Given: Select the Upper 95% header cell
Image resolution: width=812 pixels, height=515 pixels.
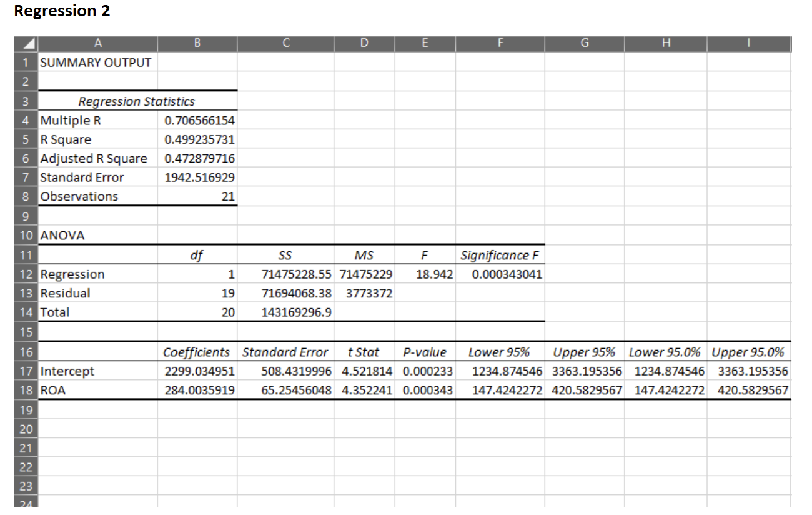Looking at the screenshot, I should coord(584,351).
